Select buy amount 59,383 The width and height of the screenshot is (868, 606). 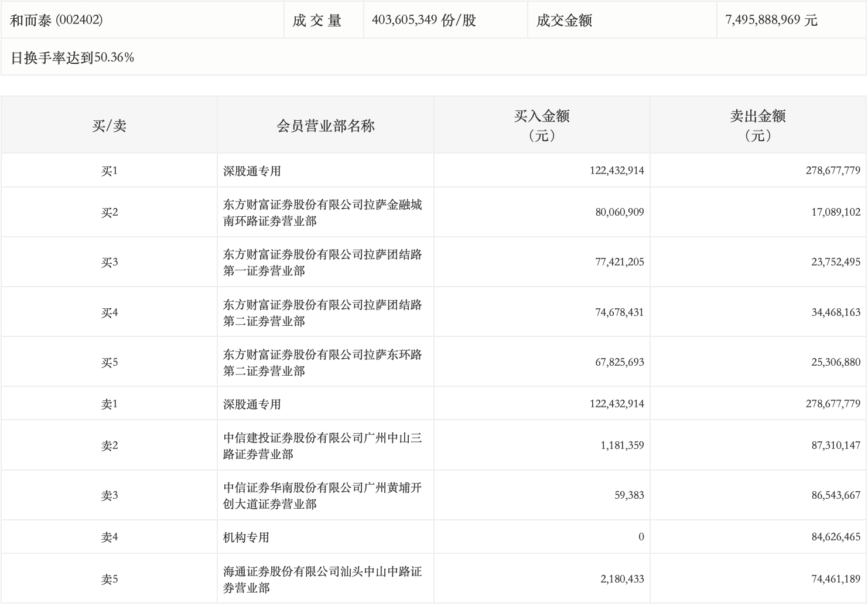point(629,496)
